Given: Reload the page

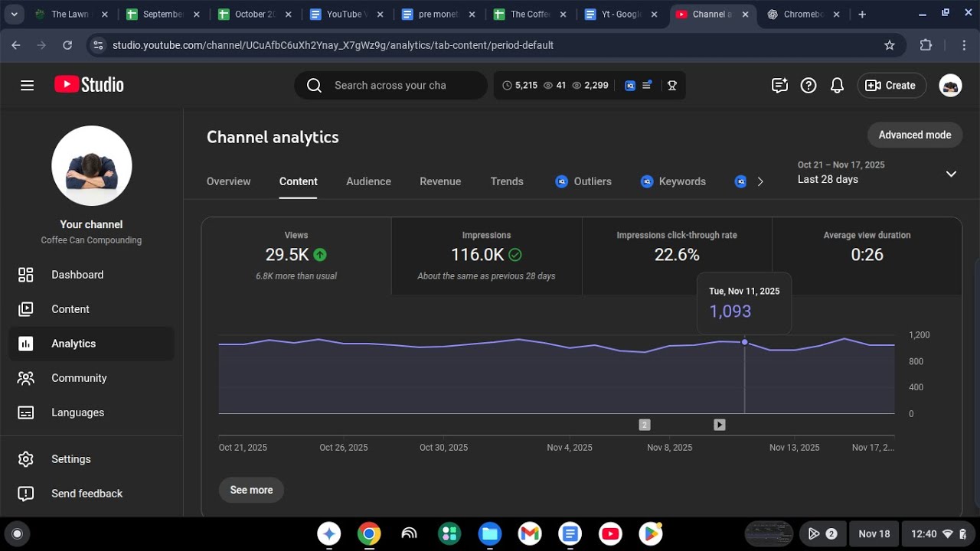Looking at the screenshot, I should click(x=67, y=45).
